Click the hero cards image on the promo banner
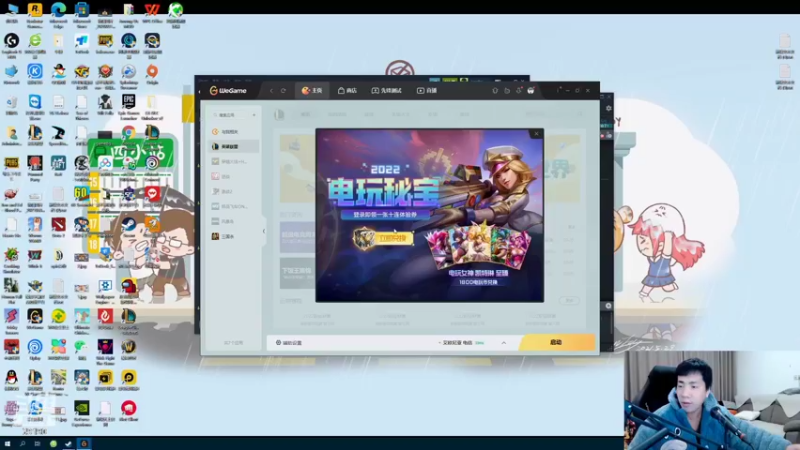The image size is (800, 450). pos(478,248)
